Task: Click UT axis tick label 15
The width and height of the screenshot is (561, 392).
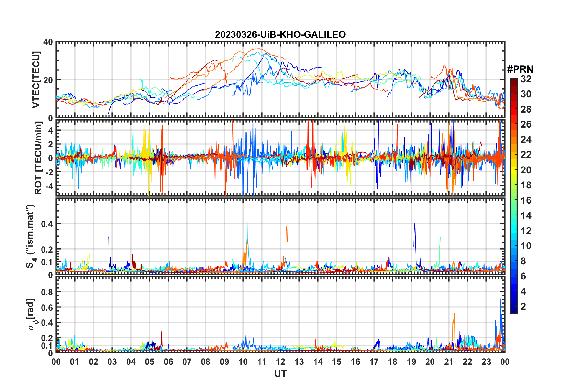Action: pyautogui.click(x=337, y=362)
